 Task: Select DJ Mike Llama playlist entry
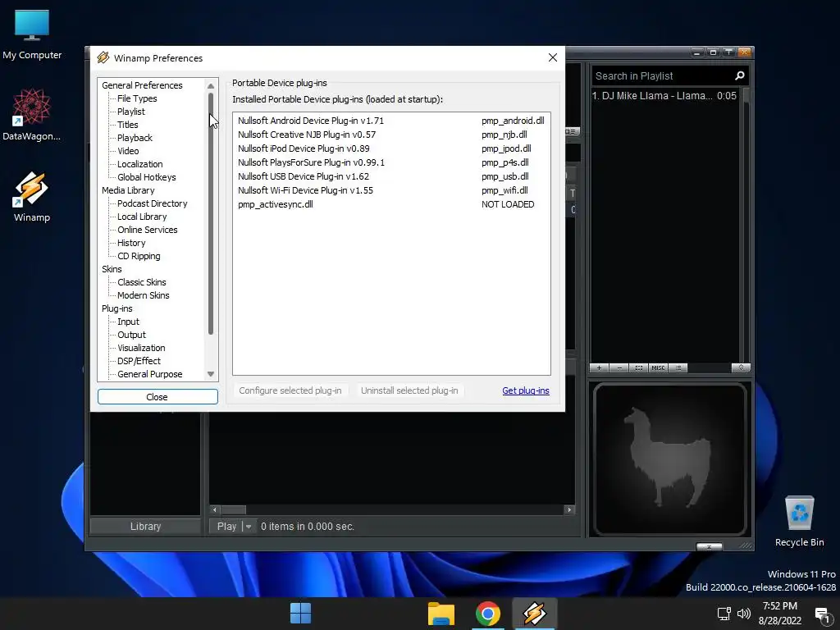tap(664, 96)
